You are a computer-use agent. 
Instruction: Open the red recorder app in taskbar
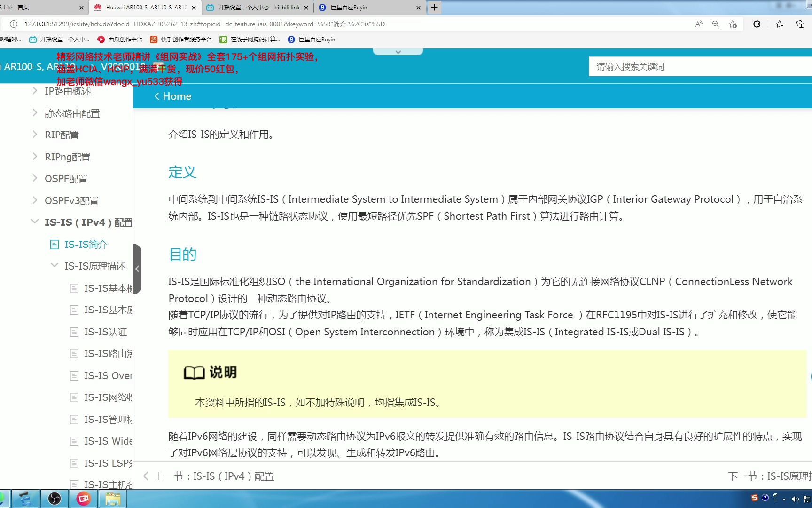tap(83, 499)
